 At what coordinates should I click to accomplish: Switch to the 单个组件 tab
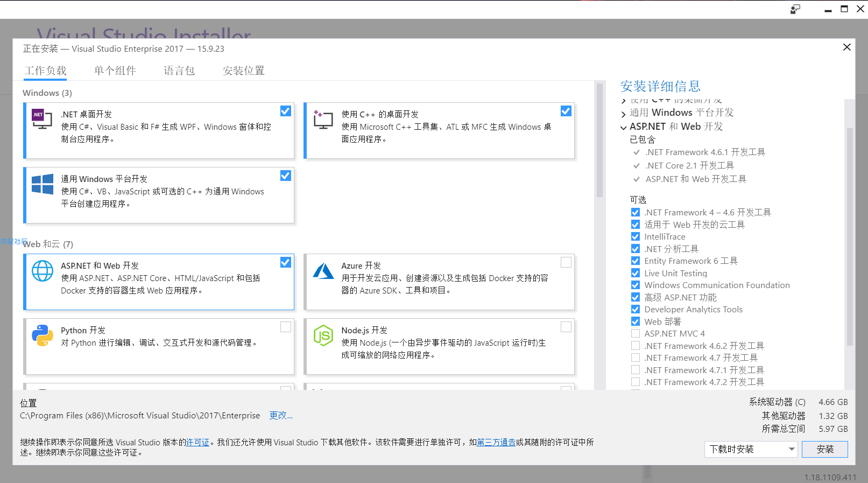coord(115,71)
